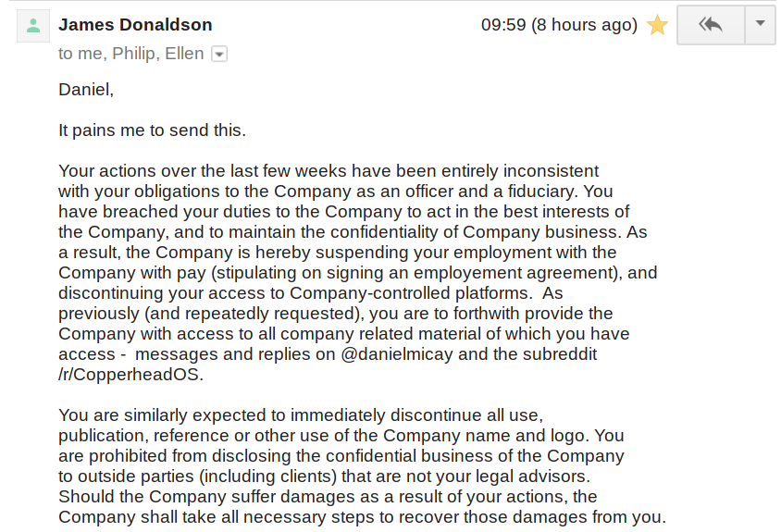Click James Donaldson's avatar icon
The height and width of the screenshot is (532, 781).
coord(33,26)
